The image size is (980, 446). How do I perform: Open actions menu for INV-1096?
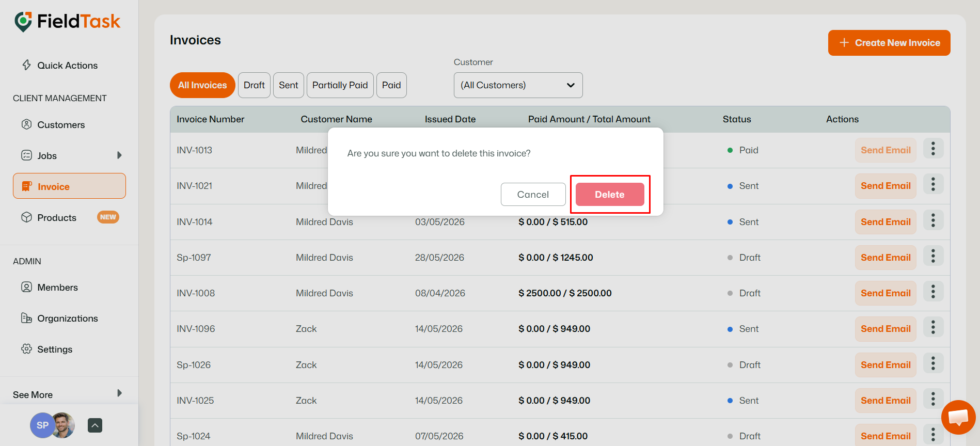[x=933, y=327]
